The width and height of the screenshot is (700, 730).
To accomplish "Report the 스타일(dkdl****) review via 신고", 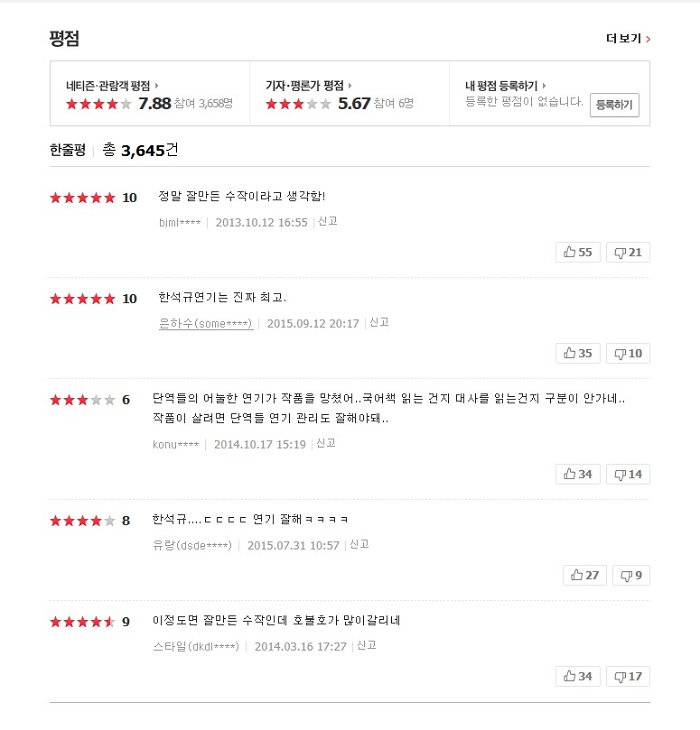I will [x=366, y=646].
